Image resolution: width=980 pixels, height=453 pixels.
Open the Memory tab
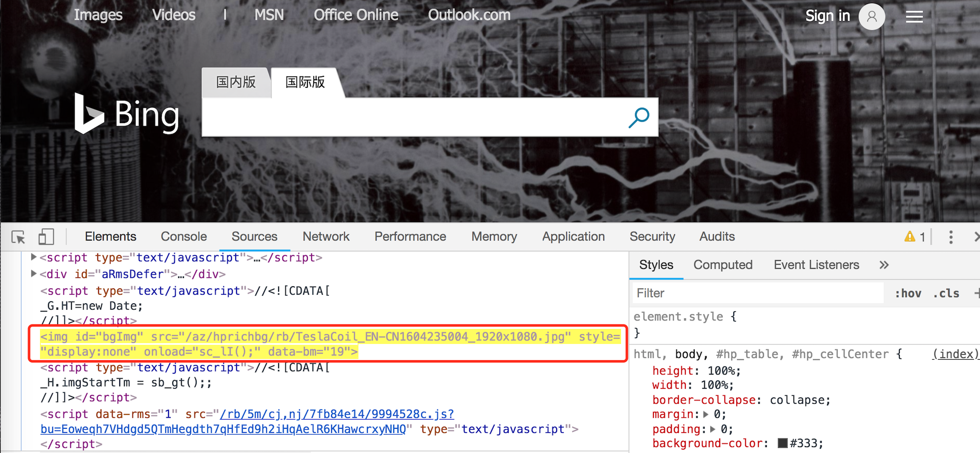coord(494,237)
